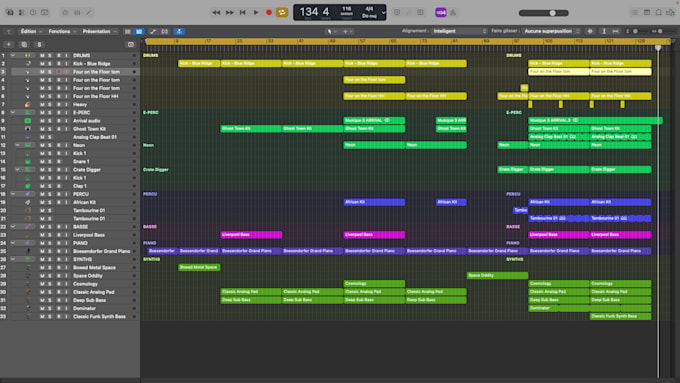Open the Loop Browser icon
This screenshot has width=680, height=383.
(x=658, y=13)
